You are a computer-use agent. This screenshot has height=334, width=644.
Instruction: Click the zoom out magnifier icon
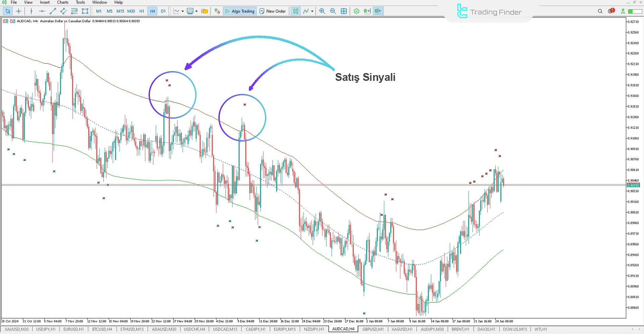click(x=333, y=11)
